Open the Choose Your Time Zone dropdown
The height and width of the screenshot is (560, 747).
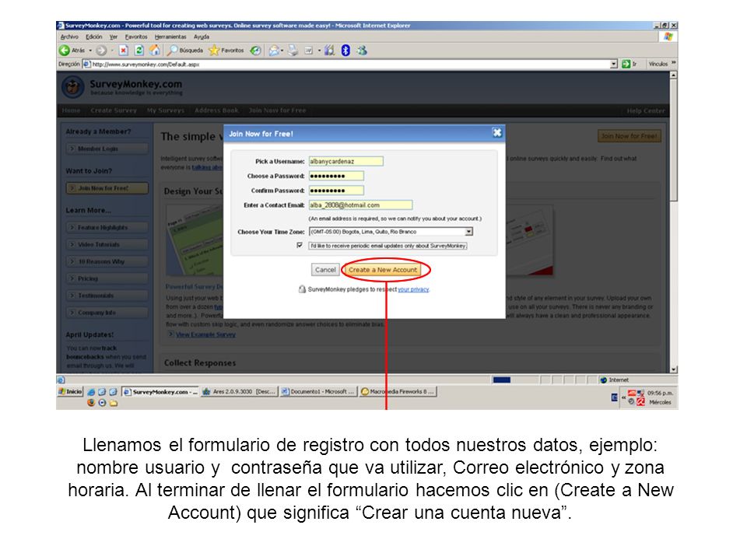point(391,232)
